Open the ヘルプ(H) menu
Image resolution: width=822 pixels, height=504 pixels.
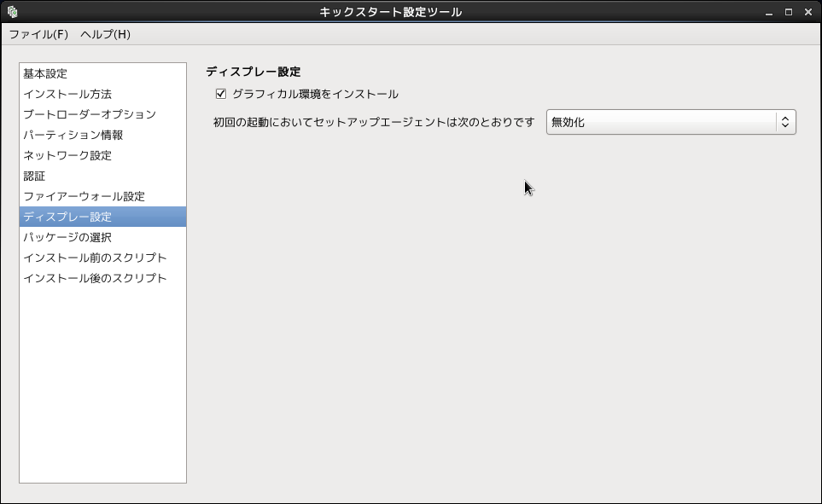tap(105, 34)
